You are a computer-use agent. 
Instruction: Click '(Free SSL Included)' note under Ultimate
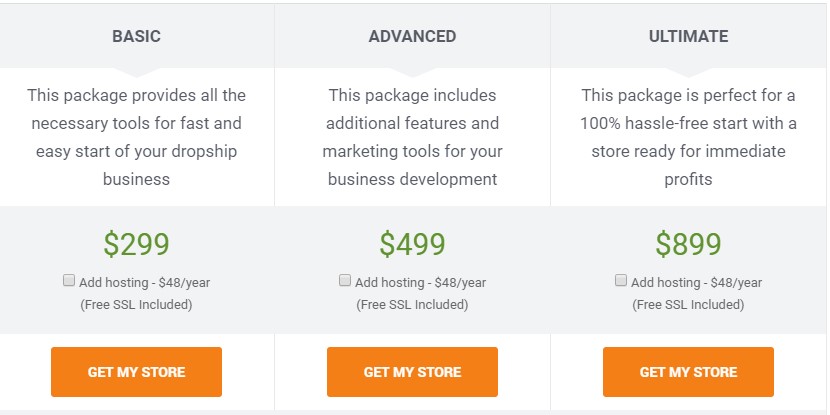[x=688, y=304]
